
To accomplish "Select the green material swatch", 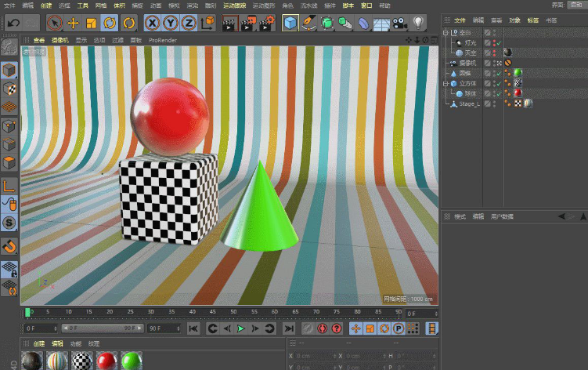I will tap(131, 361).
